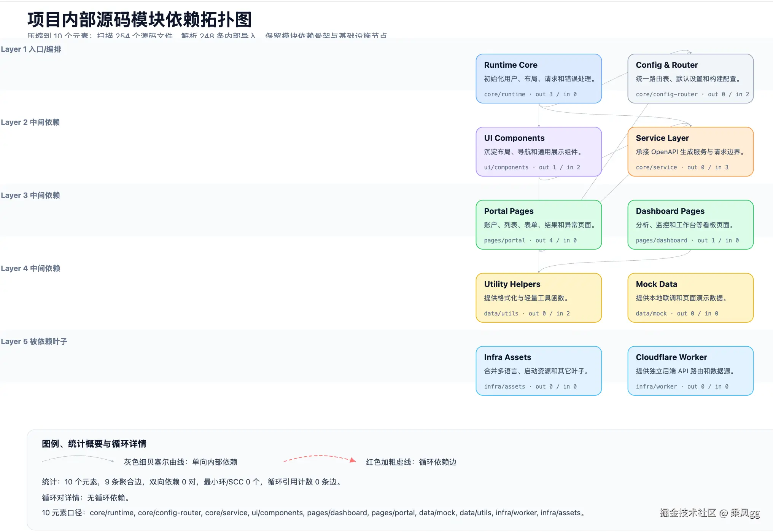Viewport: 773px width, 532px height.
Task: Click the description '合并多语言、启动资源和其它叶子。'
Action: pyautogui.click(x=538, y=371)
